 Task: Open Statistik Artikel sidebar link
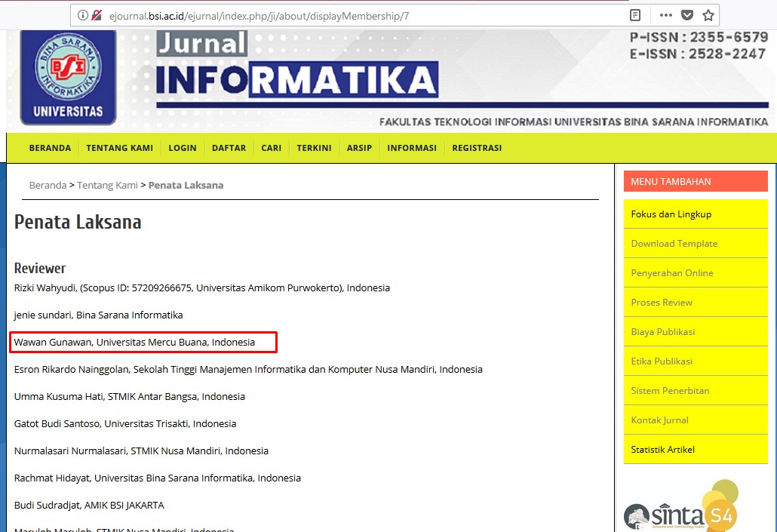click(696, 449)
